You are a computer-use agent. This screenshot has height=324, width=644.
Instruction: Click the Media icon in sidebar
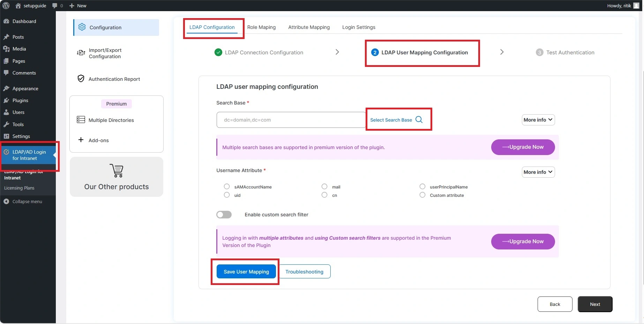[x=6, y=49]
